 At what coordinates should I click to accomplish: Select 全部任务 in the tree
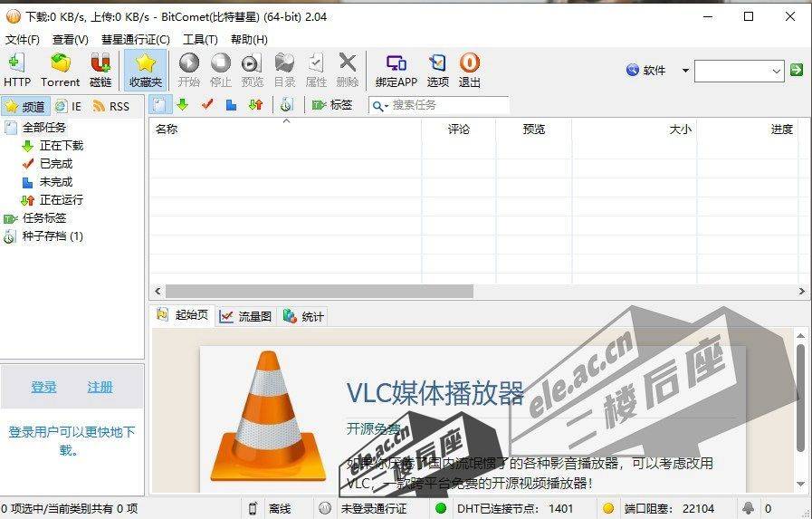[x=44, y=128]
